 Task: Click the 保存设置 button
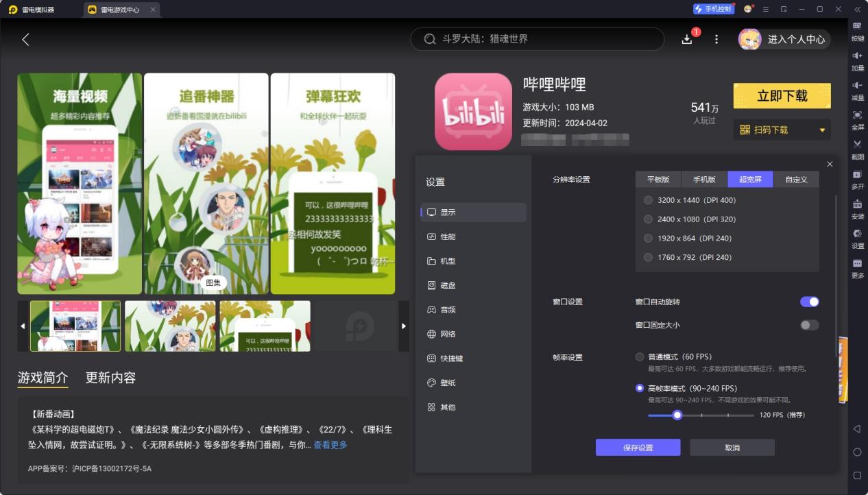click(x=638, y=448)
